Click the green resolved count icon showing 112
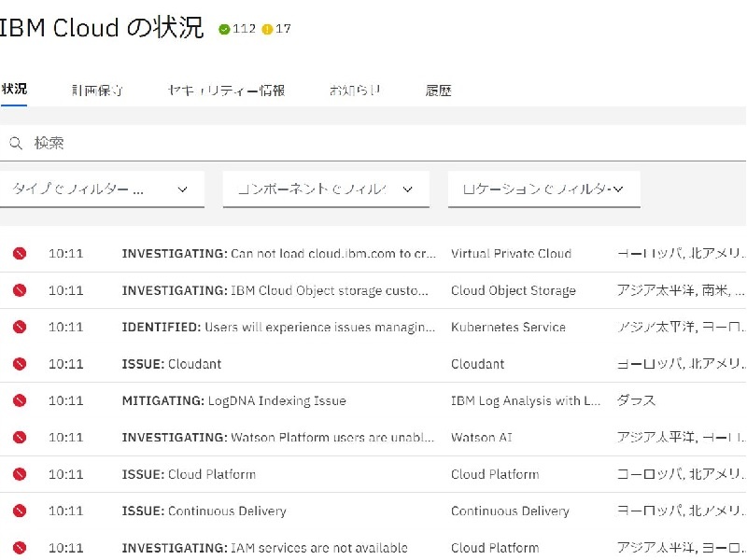The image size is (747, 560). click(224, 29)
